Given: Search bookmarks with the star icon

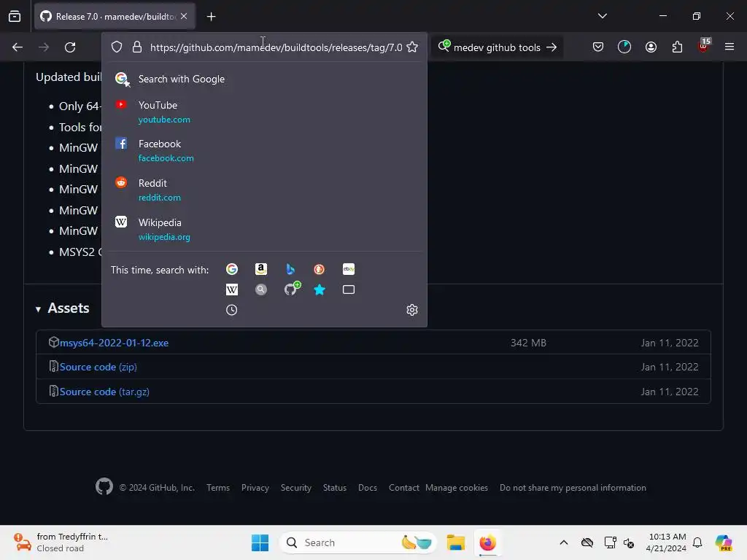Looking at the screenshot, I should [x=320, y=289].
